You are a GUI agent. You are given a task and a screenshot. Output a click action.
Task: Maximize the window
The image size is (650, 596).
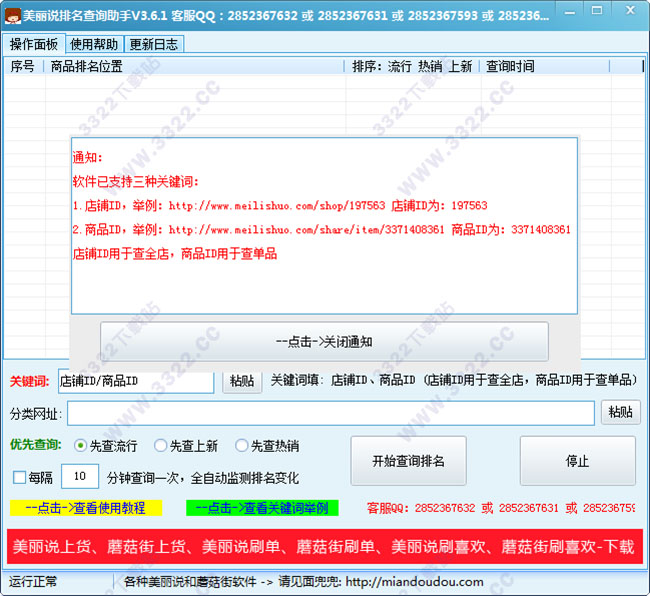point(597,11)
